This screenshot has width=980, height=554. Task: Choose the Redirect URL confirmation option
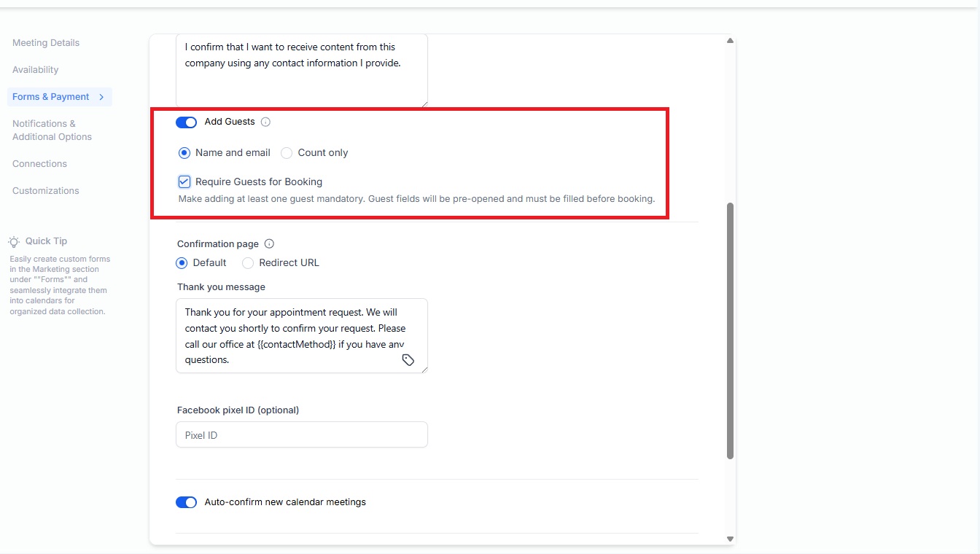click(248, 262)
